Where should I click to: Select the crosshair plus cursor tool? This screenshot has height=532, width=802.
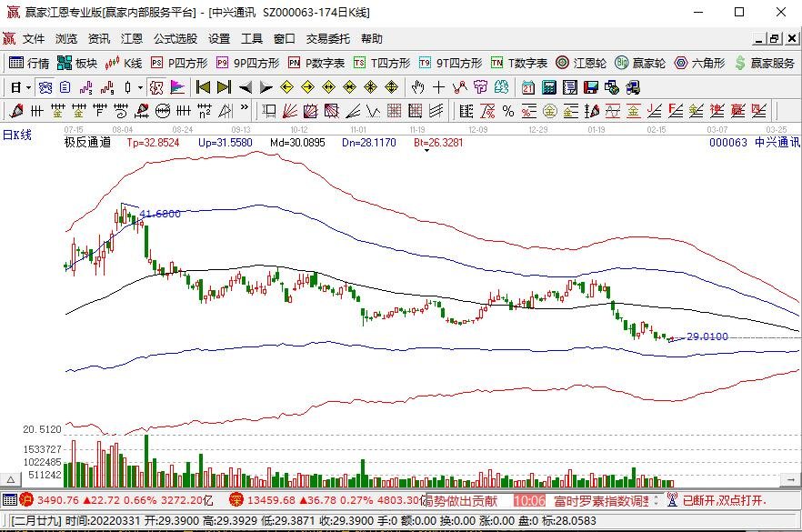439,87
